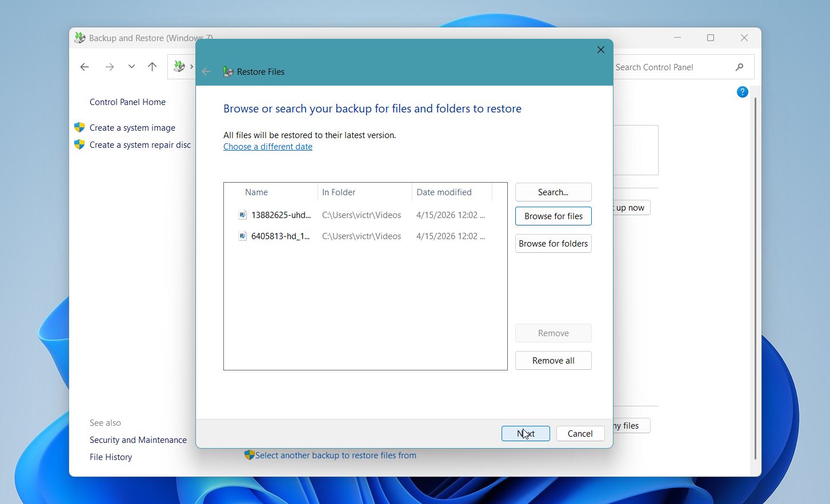
Task: Open Create a system repair disc link
Action: [140, 145]
